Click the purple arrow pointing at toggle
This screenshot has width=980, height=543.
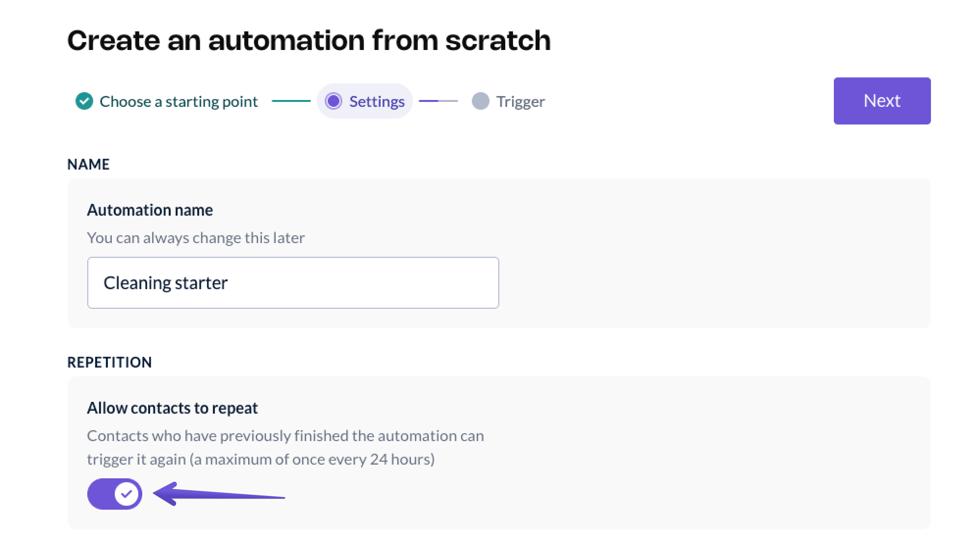(x=218, y=494)
